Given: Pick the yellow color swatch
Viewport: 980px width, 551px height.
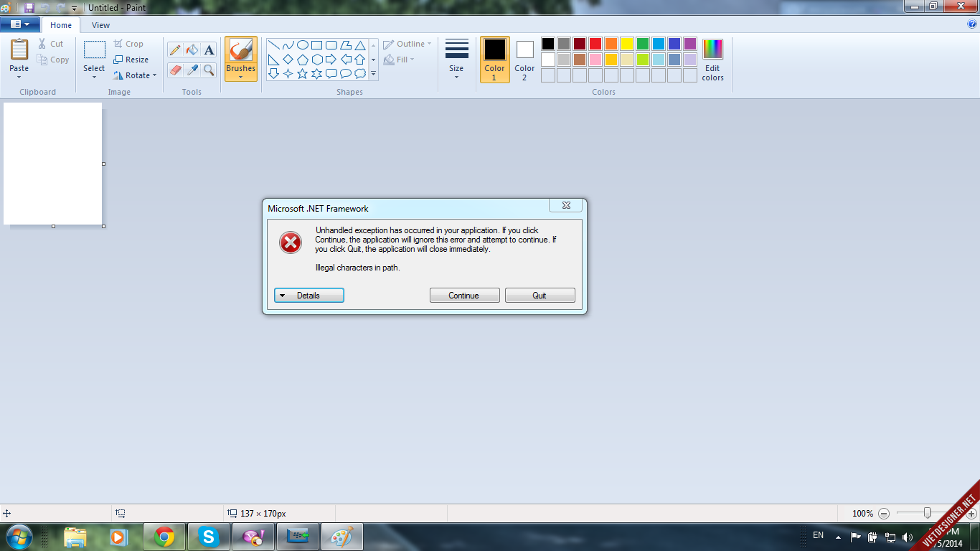Looking at the screenshot, I should click(627, 44).
